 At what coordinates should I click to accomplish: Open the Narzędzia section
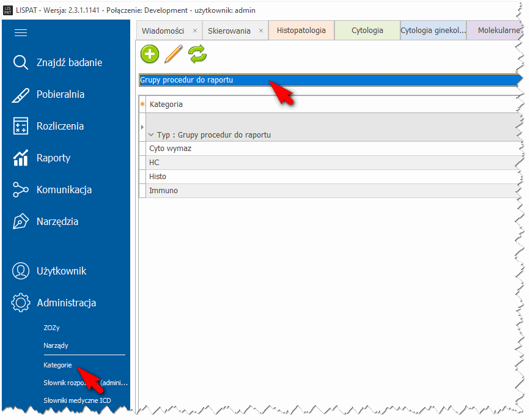[57, 221]
